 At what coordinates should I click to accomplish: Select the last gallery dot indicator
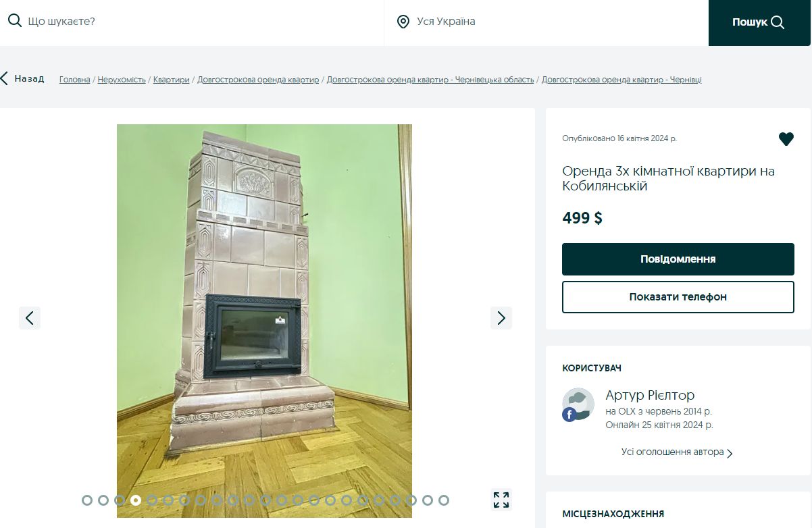443,500
